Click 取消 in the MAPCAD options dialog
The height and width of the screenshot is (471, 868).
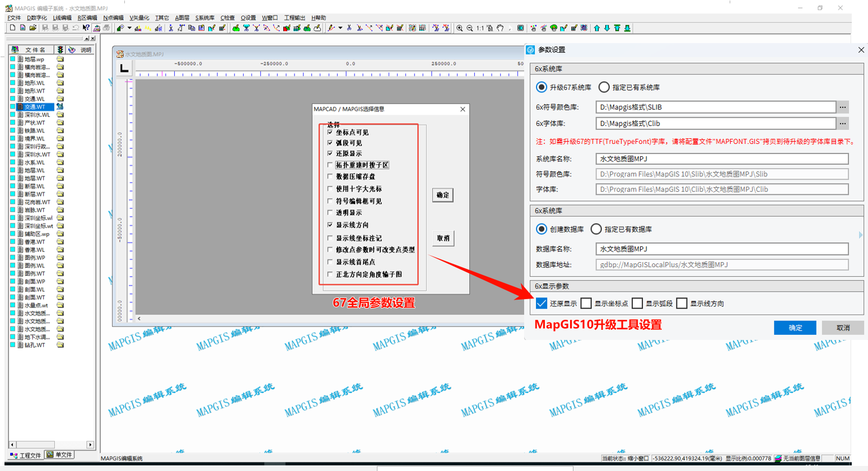443,238
